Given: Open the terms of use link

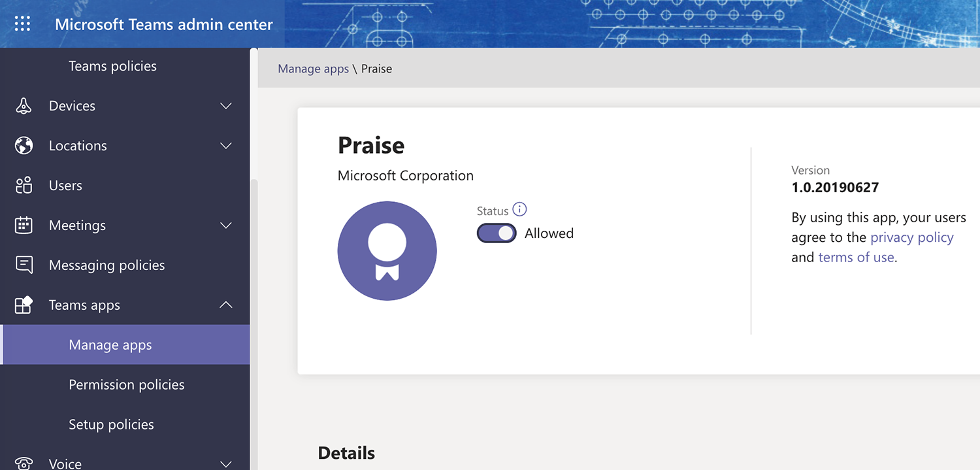Looking at the screenshot, I should 856,258.
